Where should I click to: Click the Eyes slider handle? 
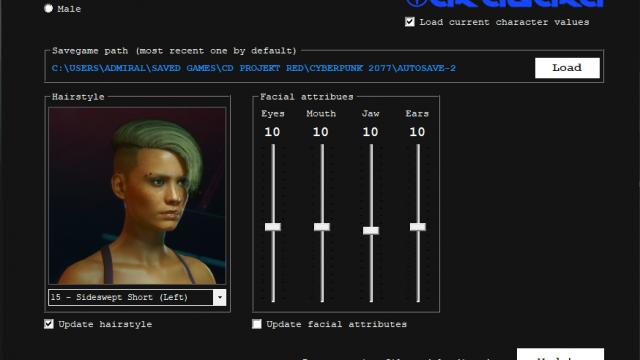[x=273, y=227]
